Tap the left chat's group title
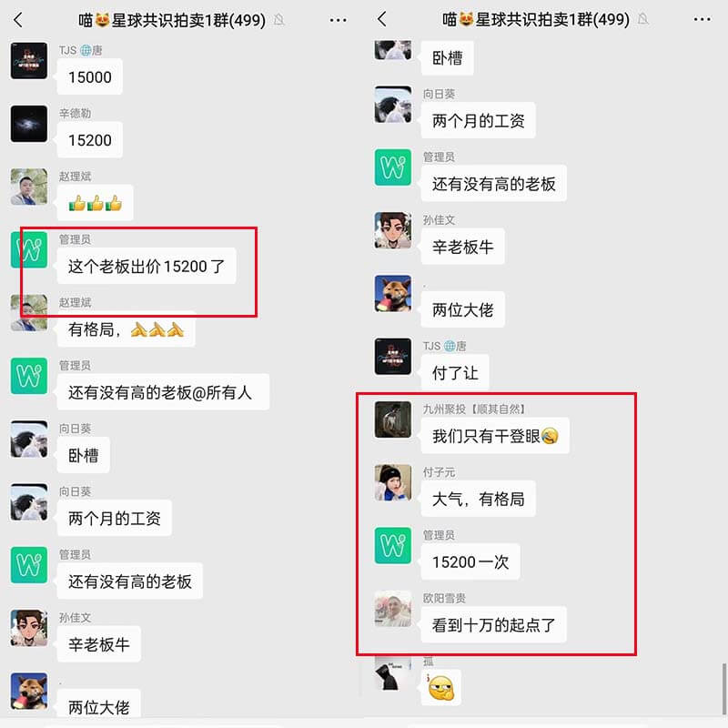The image size is (728, 728). (x=172, y=20)
